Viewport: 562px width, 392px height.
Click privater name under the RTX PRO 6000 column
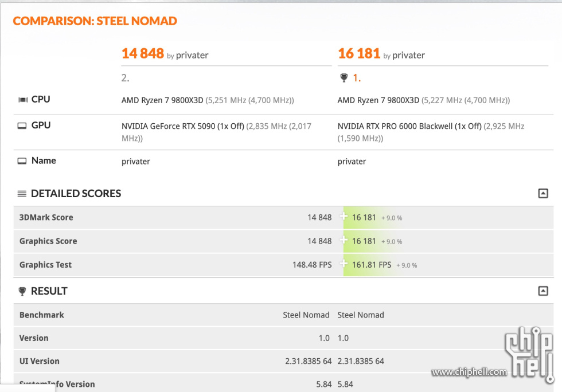[x=352, y=162]
